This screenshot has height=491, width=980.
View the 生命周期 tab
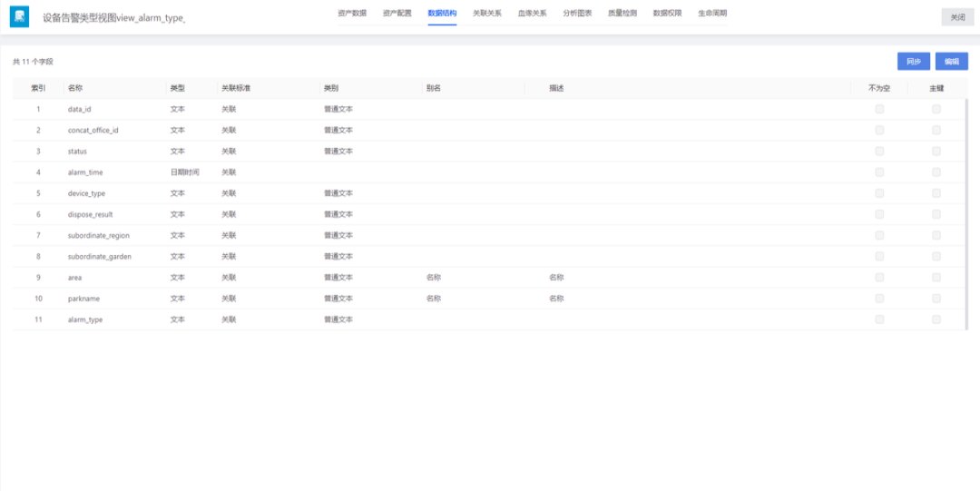click(712, 13)
